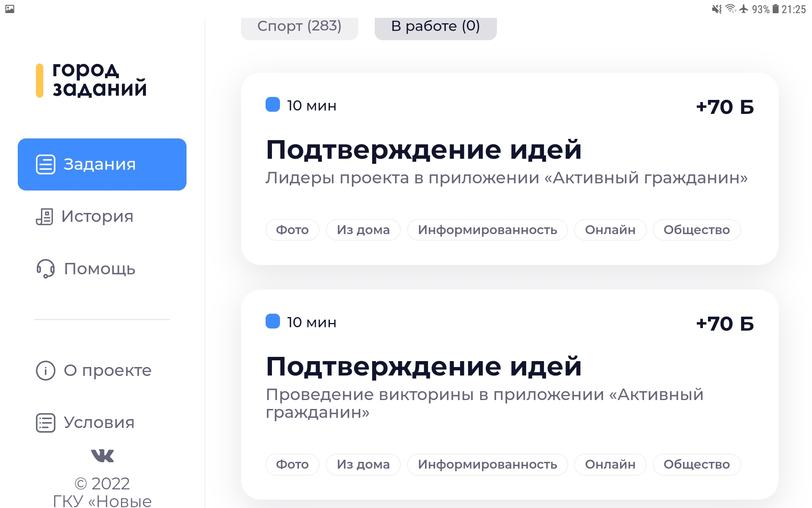Open first Подтверждение идей task card
Viewport: 812px width, 508px height.
click(x=510, y=169)
